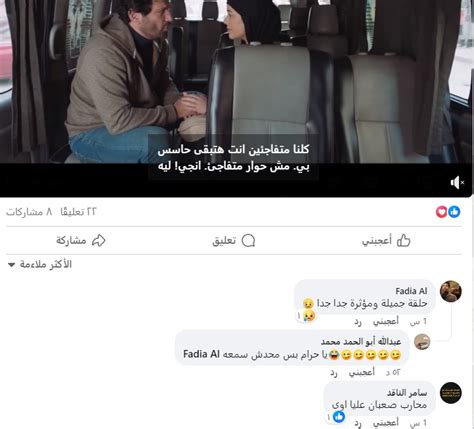Reply to عبدالله's comment using رد

[x=334, y=372]
